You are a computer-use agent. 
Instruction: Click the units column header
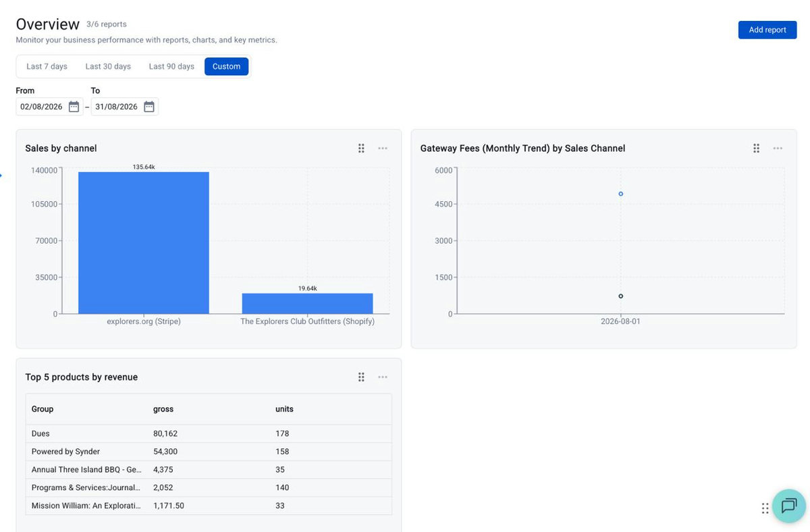[x=284, y=409]
